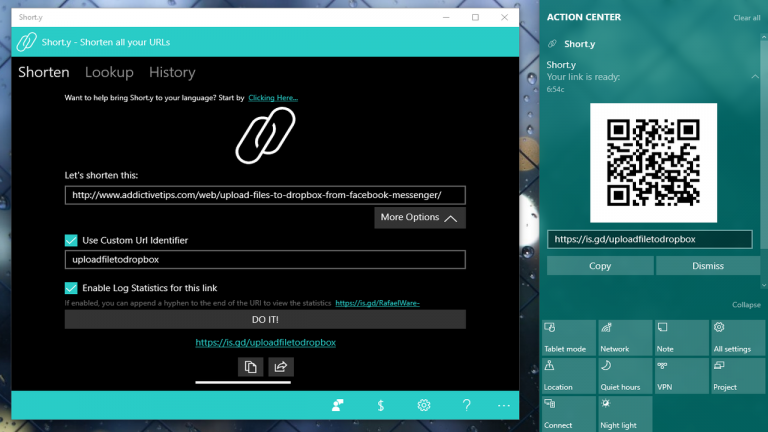The image size is (768, 432).
Task: Open Note quick action tile
Action: coord(681,337)
